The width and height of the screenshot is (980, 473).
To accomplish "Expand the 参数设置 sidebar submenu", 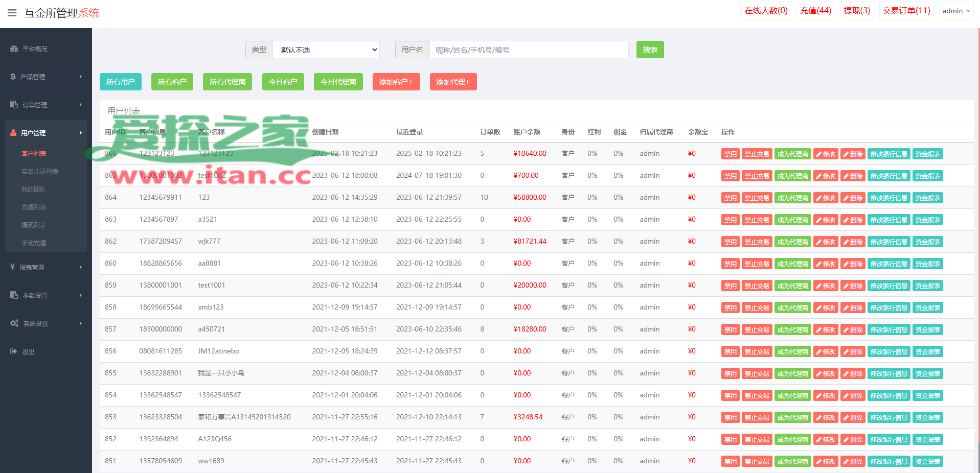I will [80, 295].
